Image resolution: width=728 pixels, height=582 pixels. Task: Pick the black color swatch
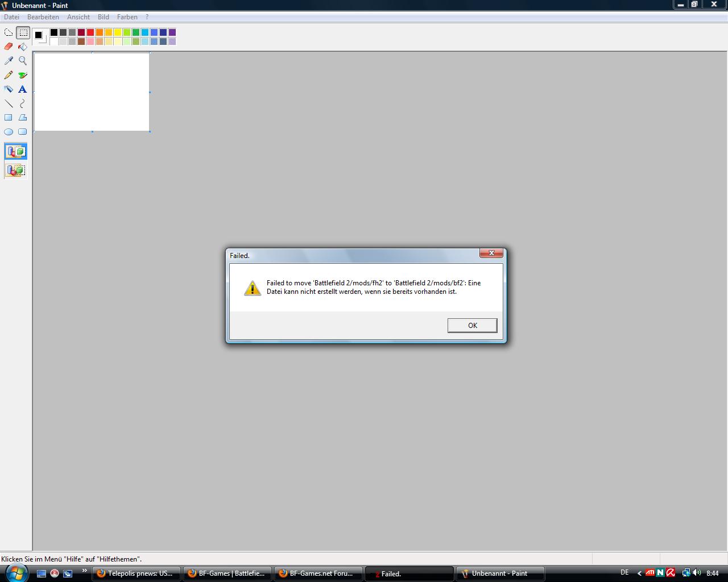click(54, 32)
